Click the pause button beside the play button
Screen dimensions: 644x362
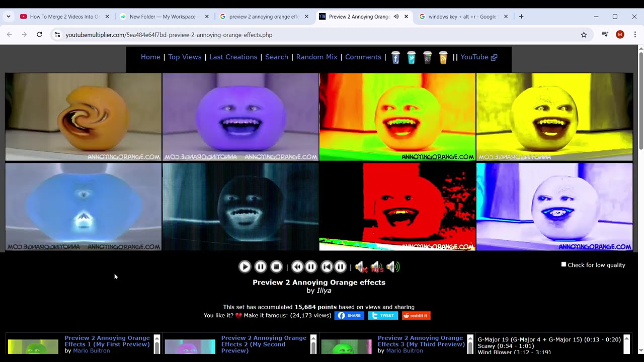coord(261,267)
